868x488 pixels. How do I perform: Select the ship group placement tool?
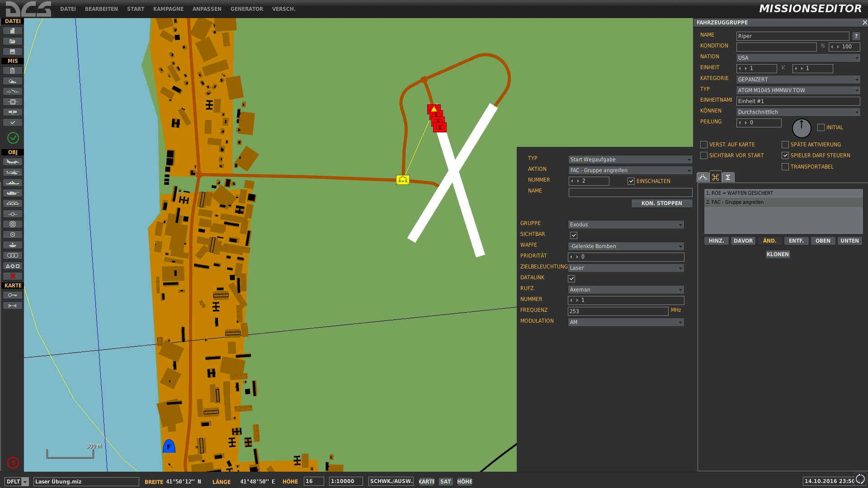13,183
